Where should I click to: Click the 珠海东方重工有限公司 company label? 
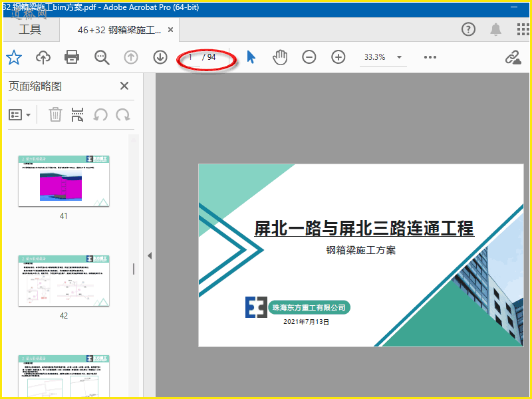309,307
